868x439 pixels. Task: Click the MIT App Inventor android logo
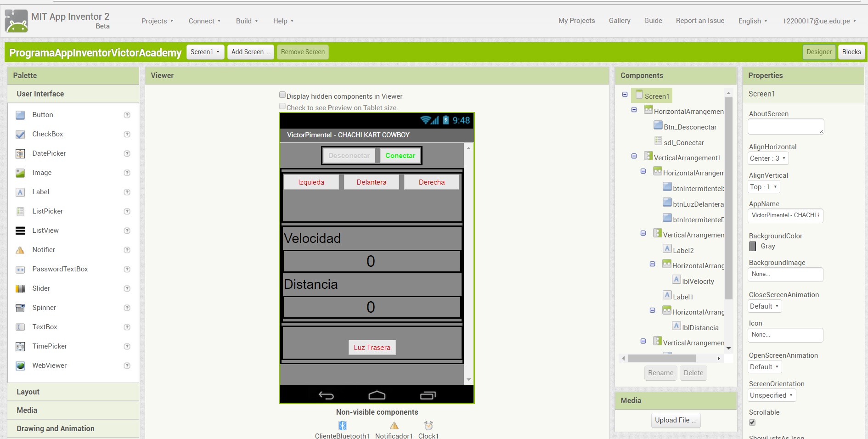point(17,21)
